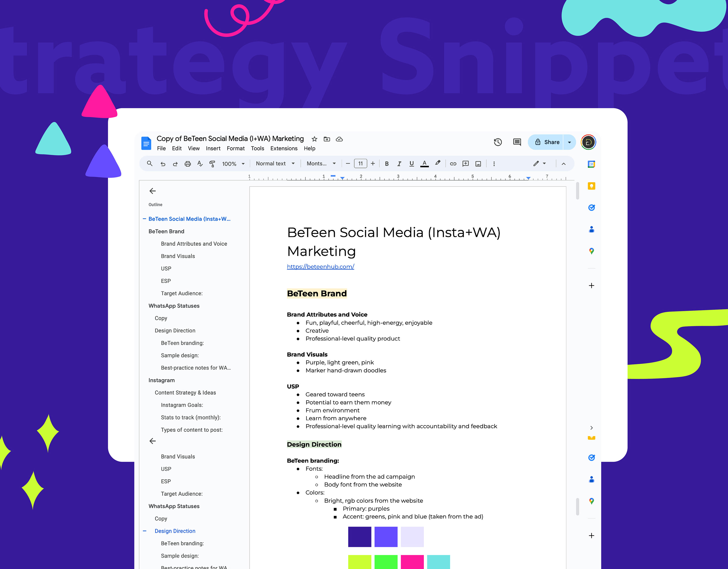728x569 pixels.
Task: Decrease font size with minus
Action: (x=348, y=163)
